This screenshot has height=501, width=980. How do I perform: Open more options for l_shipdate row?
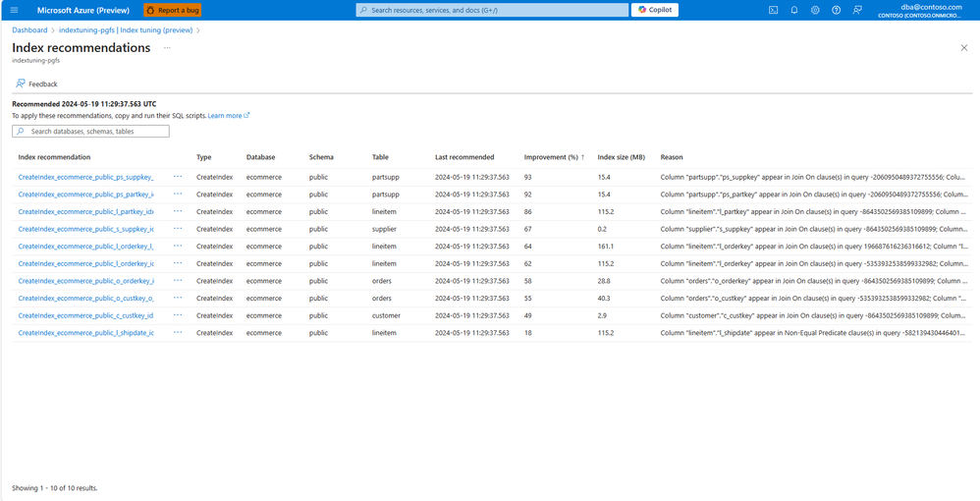tap(178, 333)
